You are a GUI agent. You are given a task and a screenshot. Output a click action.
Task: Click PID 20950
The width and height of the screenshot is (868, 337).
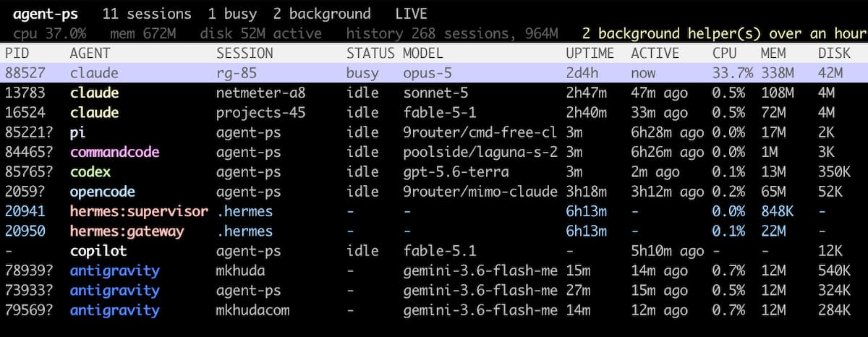(x=25, y=231)
